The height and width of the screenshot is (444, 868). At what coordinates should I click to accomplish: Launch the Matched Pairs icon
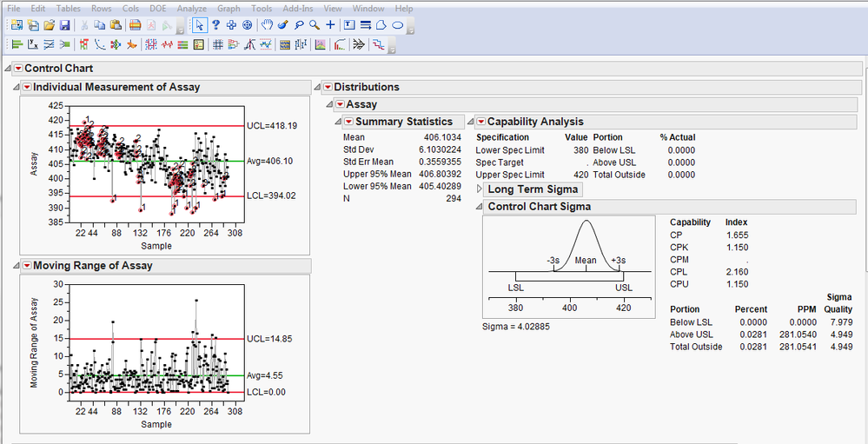pyautogui.click(x=49, y=45)
